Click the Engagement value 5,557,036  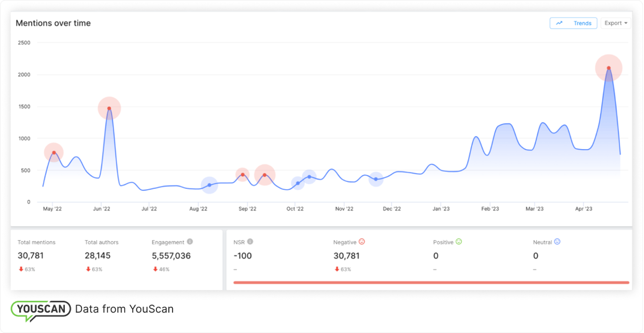[171, 256]
